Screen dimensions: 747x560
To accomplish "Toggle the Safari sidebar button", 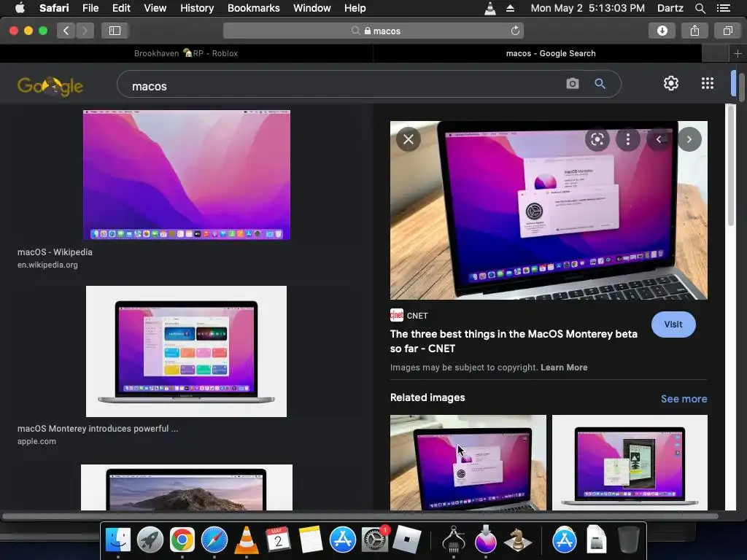I will click(115, 31).
